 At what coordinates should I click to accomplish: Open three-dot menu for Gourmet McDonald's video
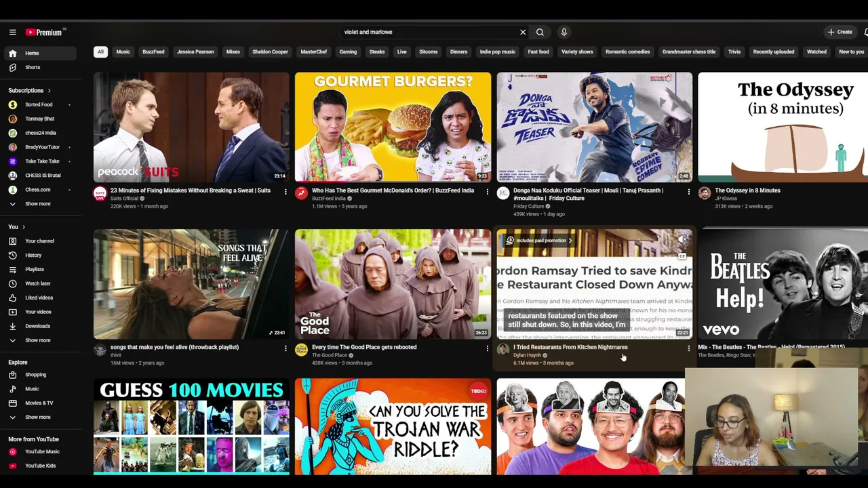click(487, 192)
